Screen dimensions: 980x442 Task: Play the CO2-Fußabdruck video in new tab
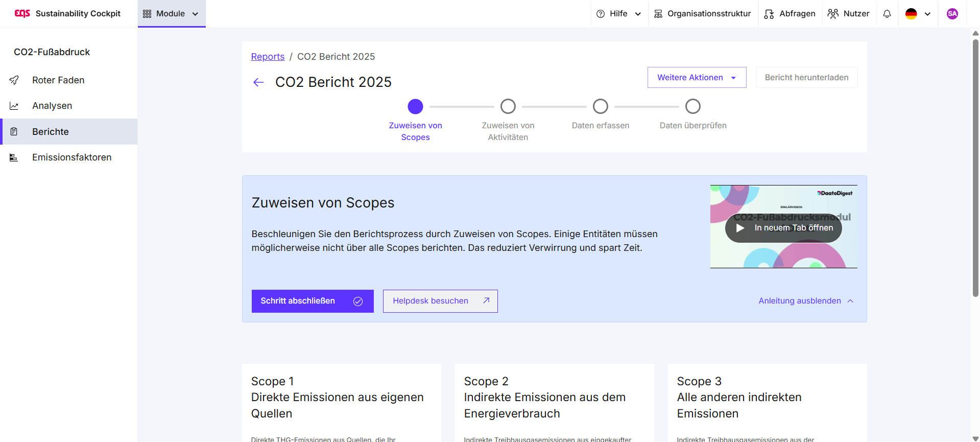[783, 228]
